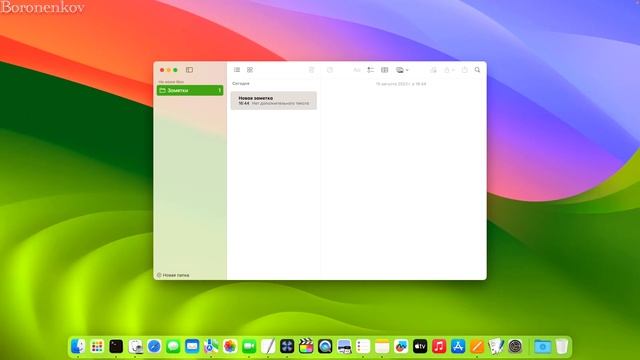The height and width of the screenshot is (360, 640).
Task: Open Music from the Dock
Action: tap(439, 346)
